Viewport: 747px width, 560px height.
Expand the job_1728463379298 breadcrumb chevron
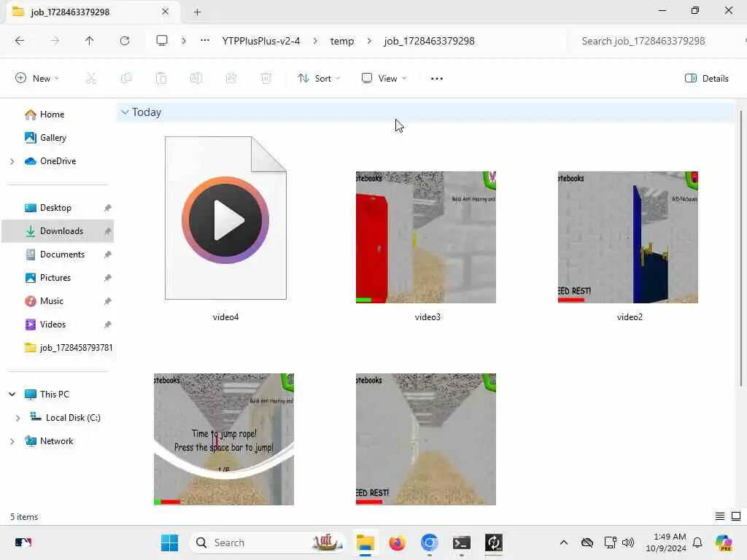pyautogui.click(x=369, y=41)
